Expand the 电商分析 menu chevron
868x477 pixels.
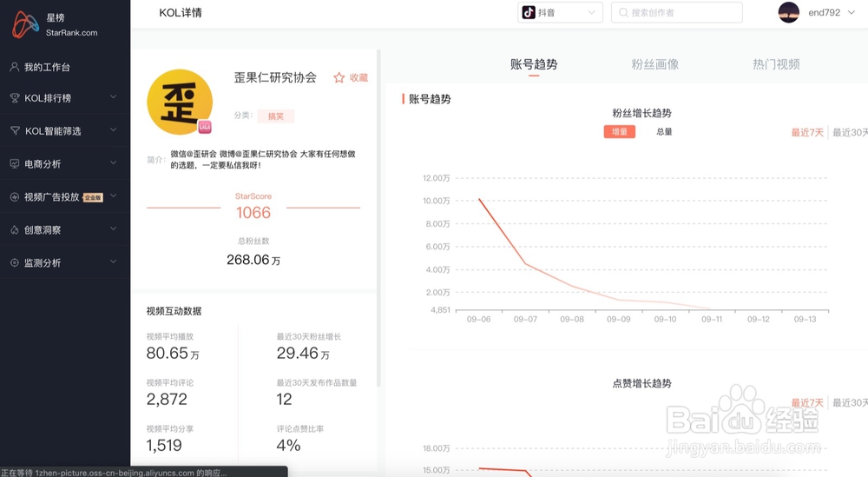(x=113, y=162)
